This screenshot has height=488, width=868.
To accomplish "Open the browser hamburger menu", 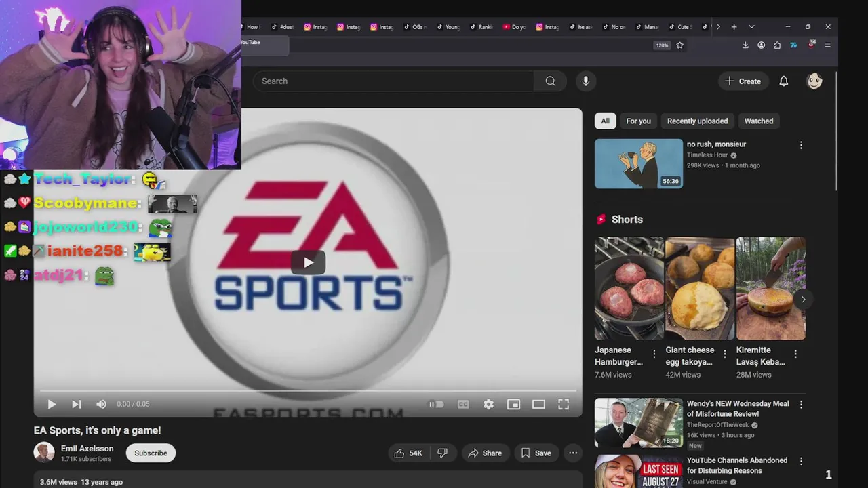I will click(827, 45).
